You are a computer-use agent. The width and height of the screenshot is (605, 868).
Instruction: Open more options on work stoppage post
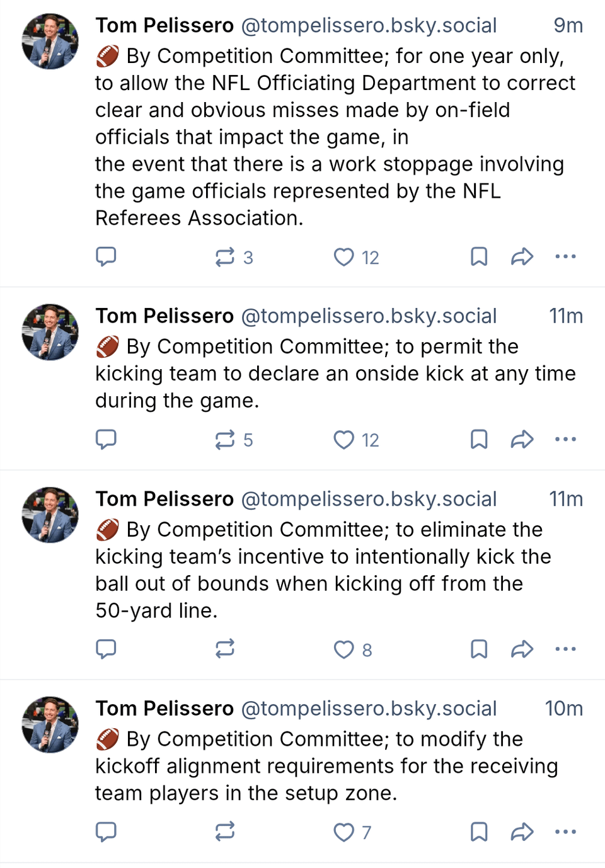(x=565, y=256)
